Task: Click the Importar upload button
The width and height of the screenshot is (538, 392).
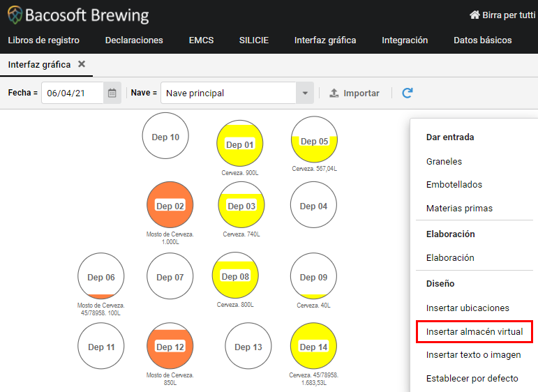Action: tap(354, 93)
